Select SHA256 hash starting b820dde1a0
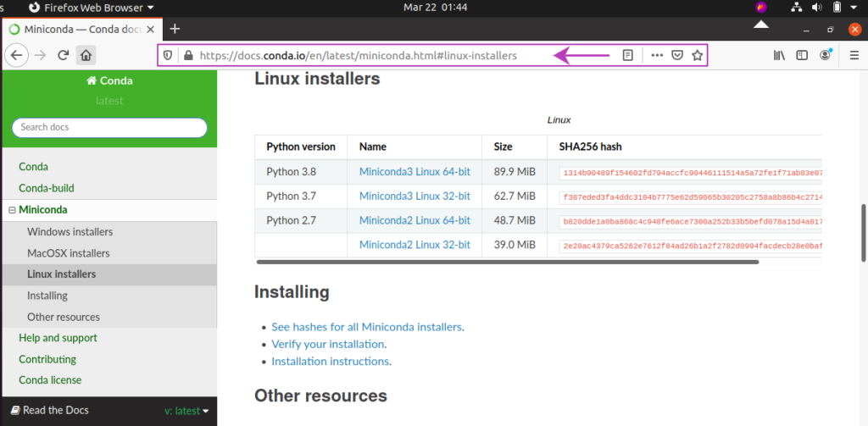This screenshot has height=426, width=868. (x=691, y=221)
